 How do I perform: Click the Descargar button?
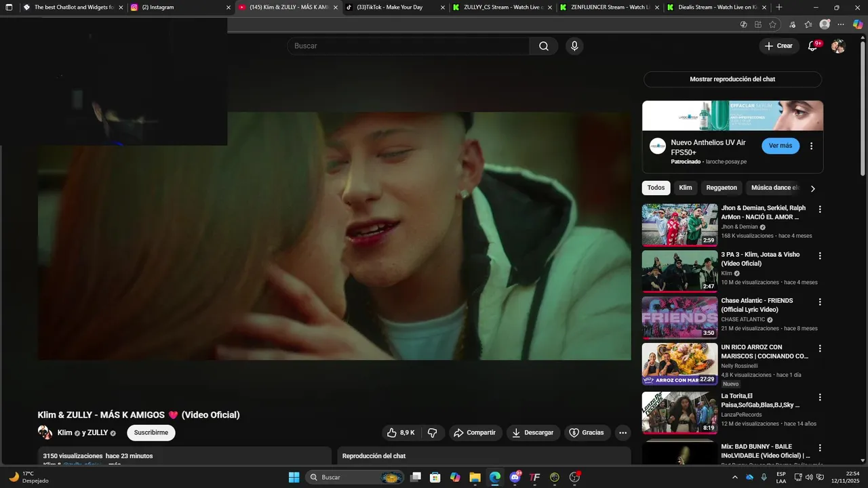coord(532,432)
